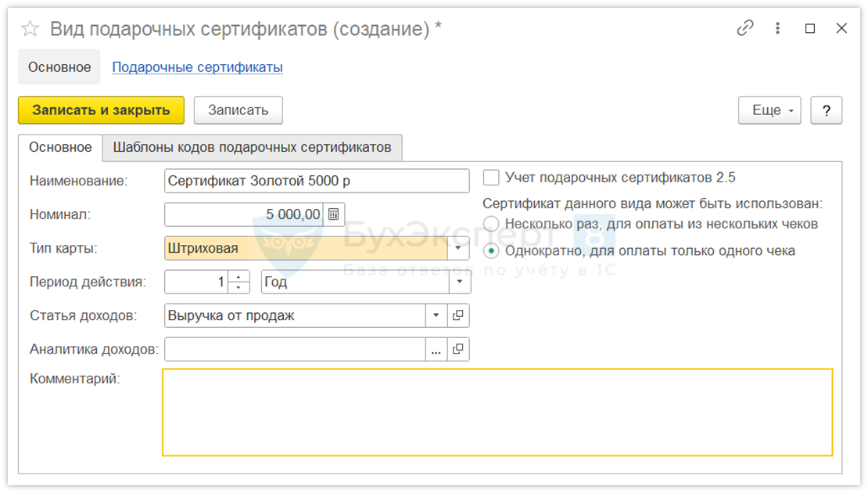Expand the Тип карты dropdown

(458, 249)
